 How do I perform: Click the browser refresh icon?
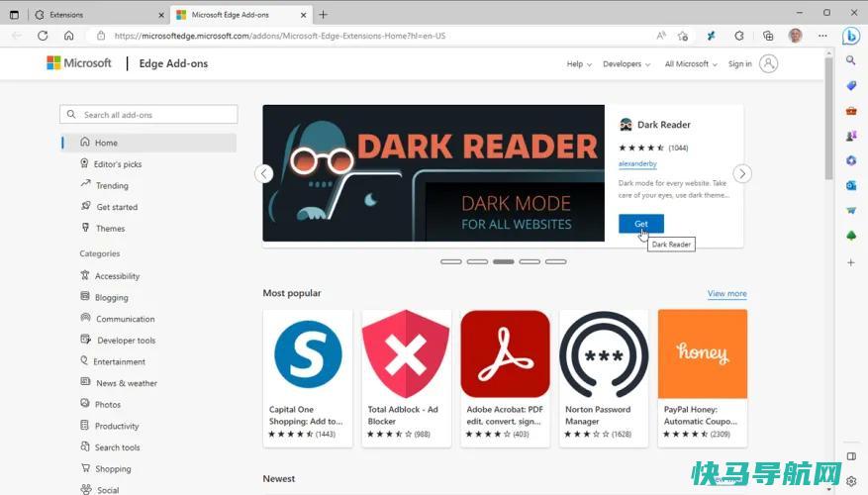coord(43,36)
